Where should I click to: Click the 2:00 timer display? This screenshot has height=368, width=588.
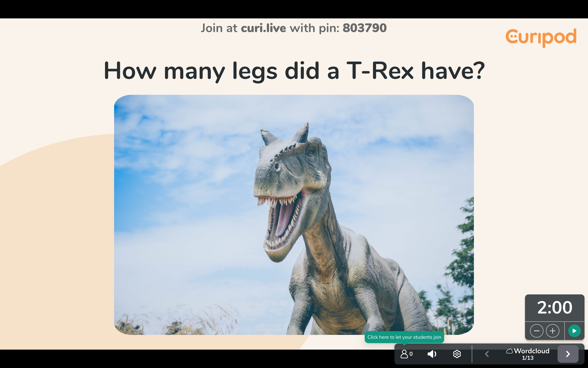[x=554, y=308]
